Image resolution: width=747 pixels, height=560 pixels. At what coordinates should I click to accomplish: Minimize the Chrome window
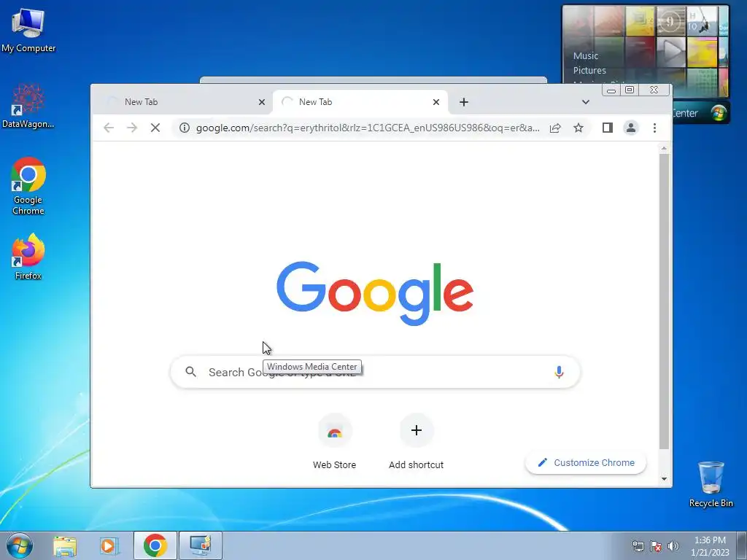pos(611,90)
